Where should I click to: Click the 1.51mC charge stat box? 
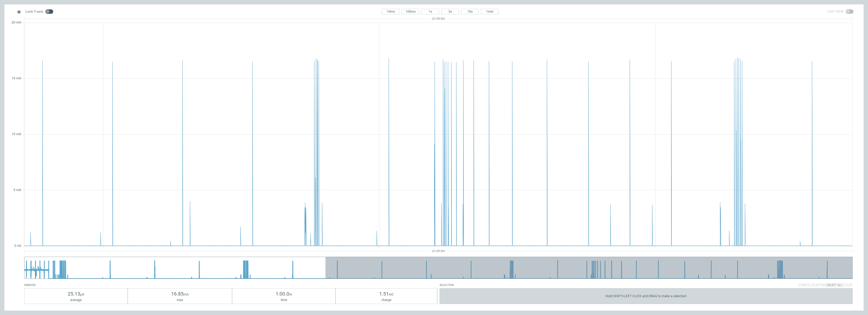pos(386,296)
